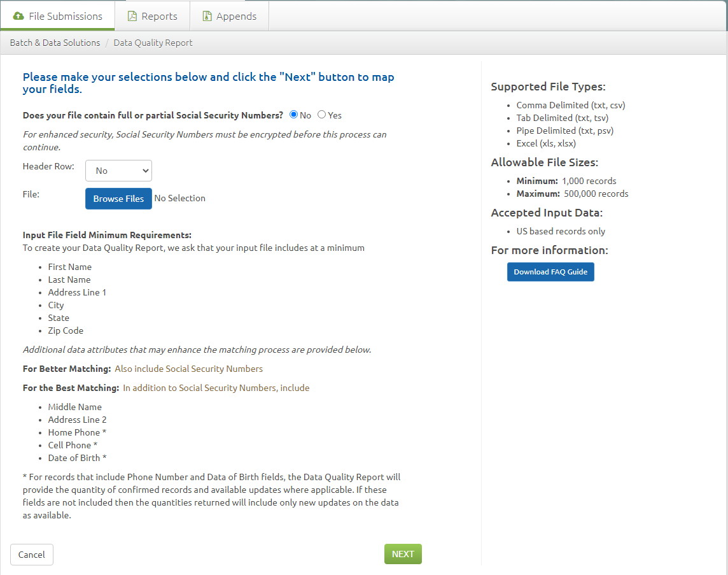728x575 pixels.
Task: Click the zipped file icon beside Appends
Action: pos(207,17)
